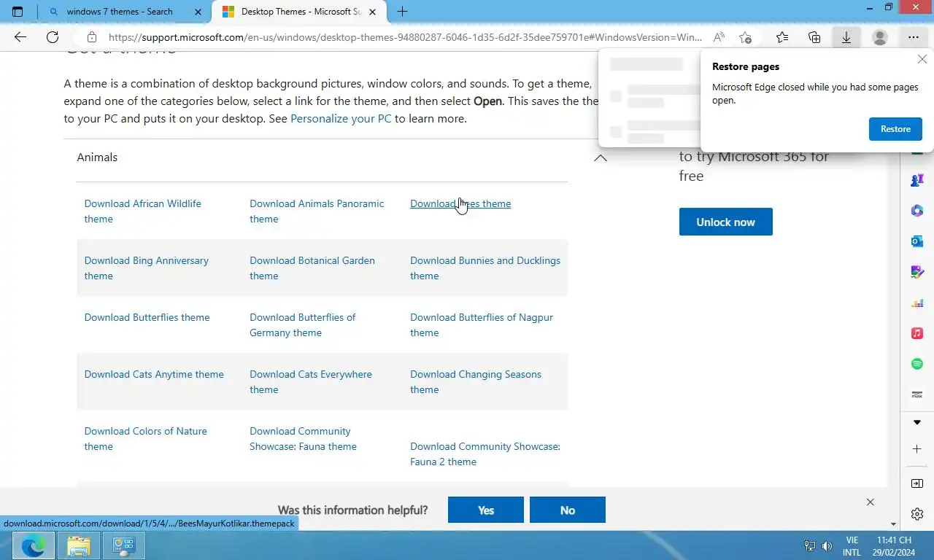Open Microsoft 365 sidebar icon
This screenshot has width=934, height=560.
pos(917,211)
